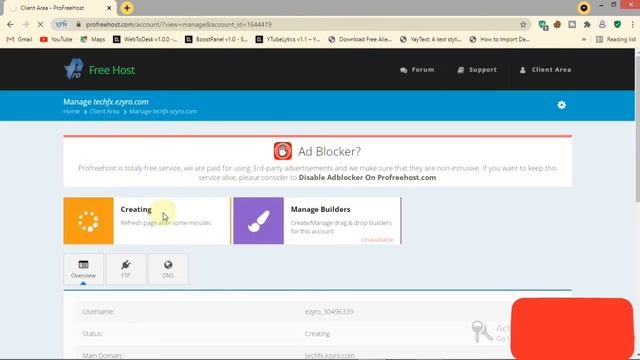This screenshot has height=360, width=640.
Task: Open YouTube bookmark
Action: point(56,39)
